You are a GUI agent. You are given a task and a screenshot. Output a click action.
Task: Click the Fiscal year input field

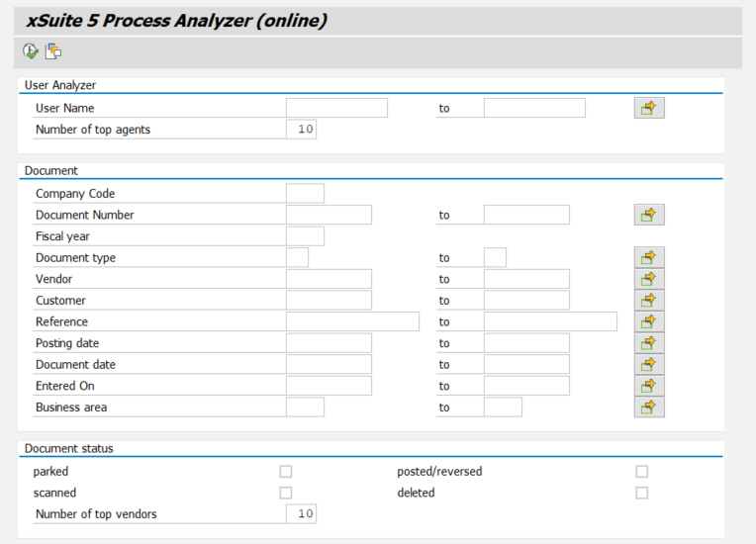click(x=305, y=236)
